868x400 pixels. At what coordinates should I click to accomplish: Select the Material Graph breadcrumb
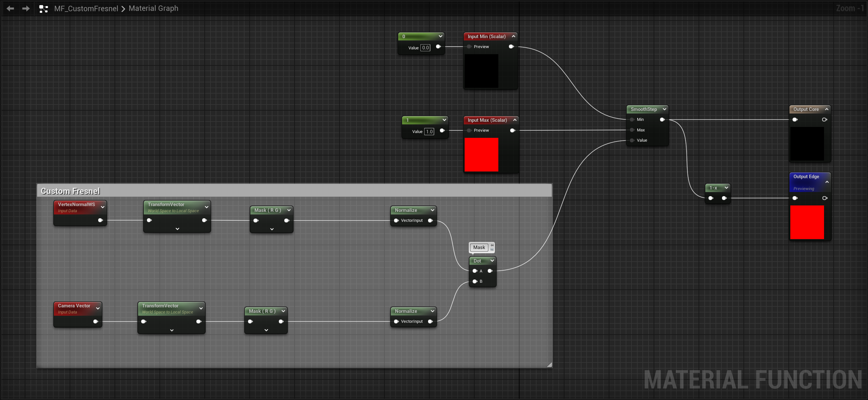[x=153, y=8]
